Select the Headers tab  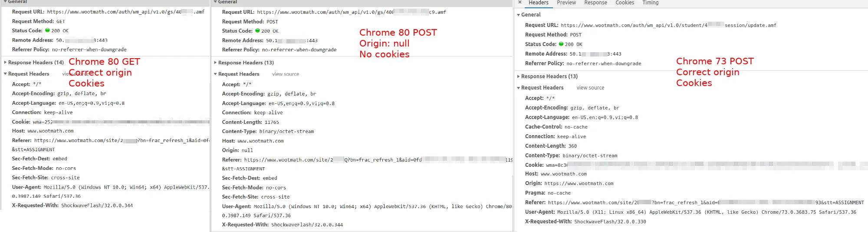pos(538,3)
